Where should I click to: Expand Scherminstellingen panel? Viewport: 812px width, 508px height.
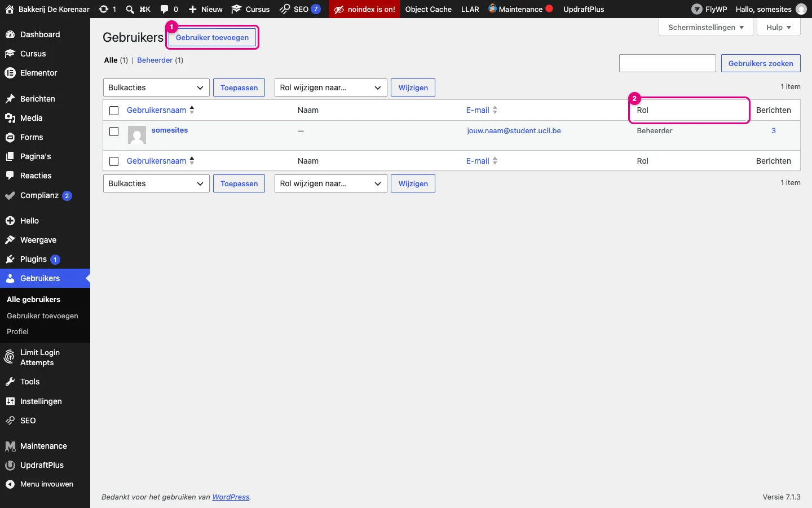pyautogui.click(x=706, y=27)
